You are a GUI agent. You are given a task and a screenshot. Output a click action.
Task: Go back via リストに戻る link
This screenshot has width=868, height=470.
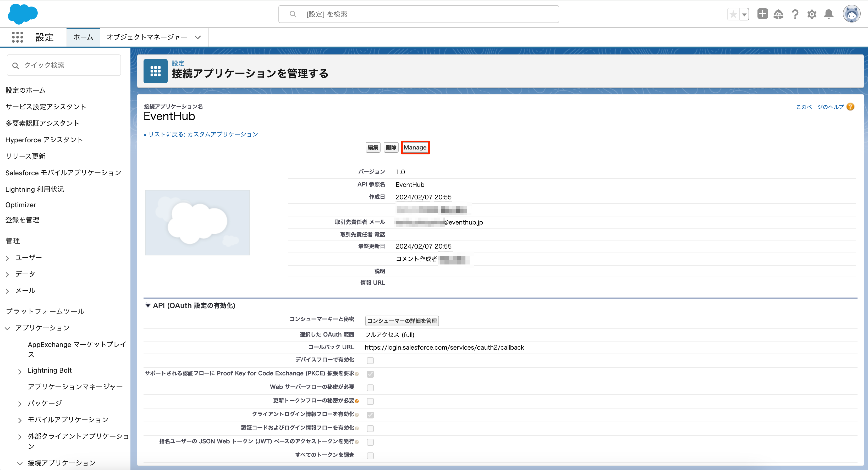[201, 134]
